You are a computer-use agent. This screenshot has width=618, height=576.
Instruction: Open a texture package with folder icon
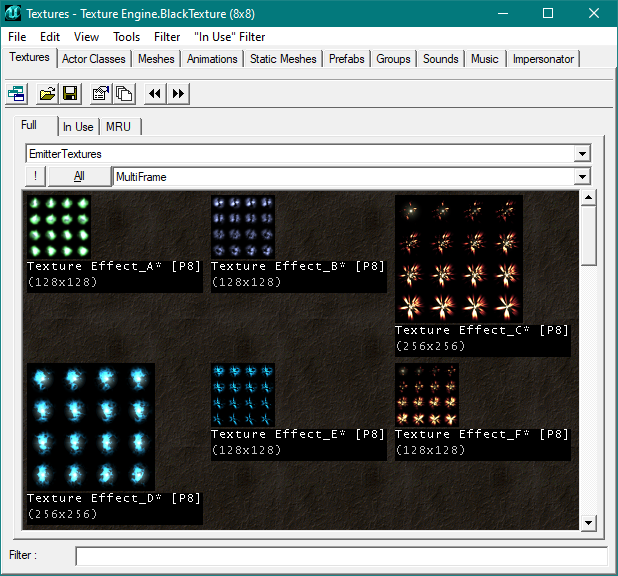pyautogui.click(x=47, y=94)
